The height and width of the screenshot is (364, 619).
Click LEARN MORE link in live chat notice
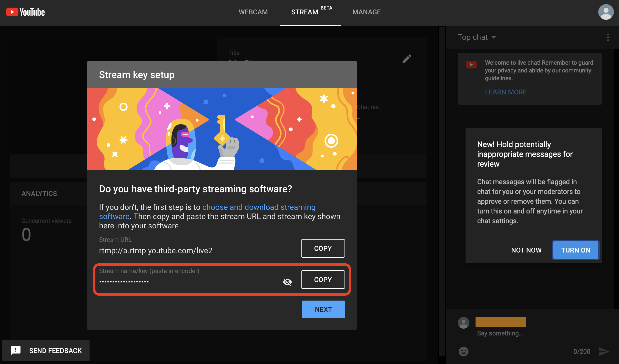[506, 92]
